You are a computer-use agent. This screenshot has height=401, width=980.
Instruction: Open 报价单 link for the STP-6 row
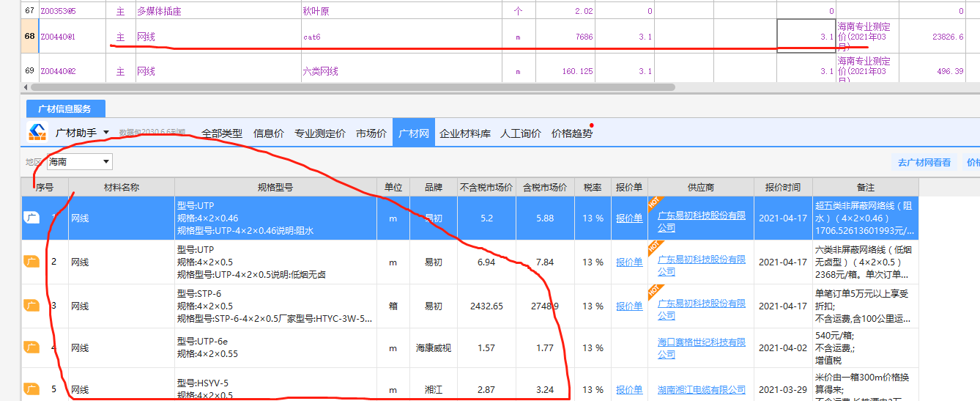(x=629, y=306)
